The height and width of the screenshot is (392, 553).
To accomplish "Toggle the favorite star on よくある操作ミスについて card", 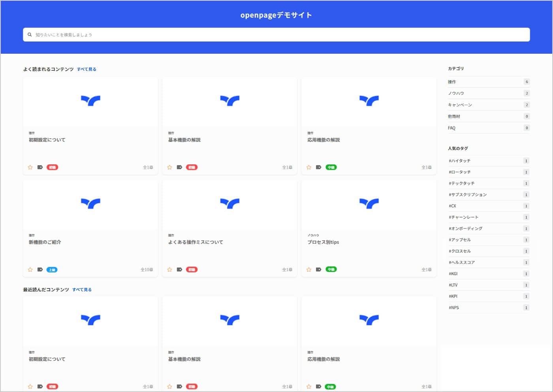I will click(x=169, y=269).
